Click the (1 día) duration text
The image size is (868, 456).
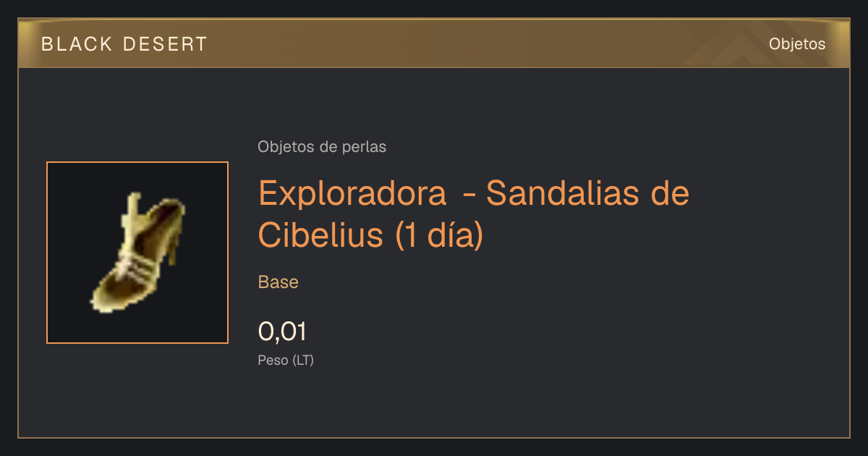[x=439, y=235]
